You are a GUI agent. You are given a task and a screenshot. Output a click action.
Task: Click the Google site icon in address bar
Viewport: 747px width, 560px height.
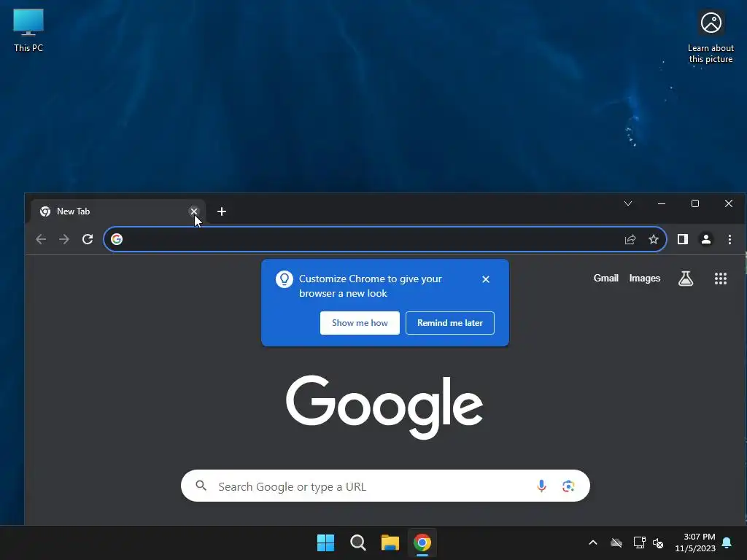click(117, 239)
